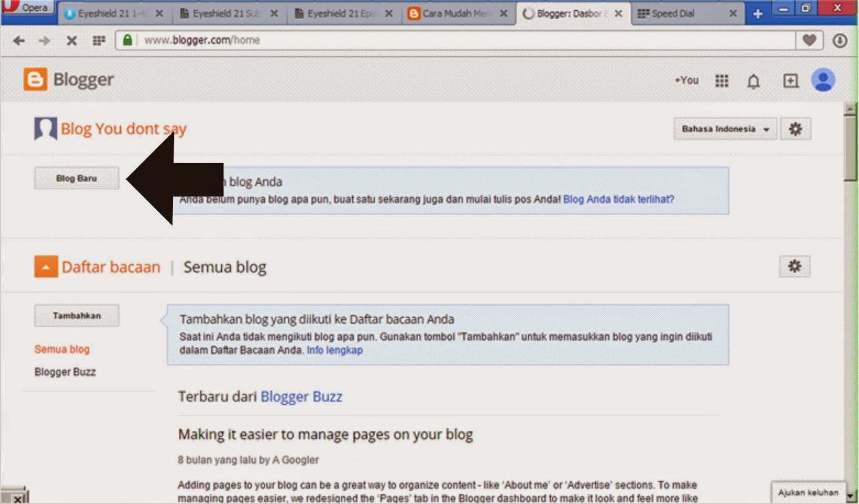Close the Blogger: Dasbor tab
This screenshot has height=504, width=859.
[x=618, y=14]
